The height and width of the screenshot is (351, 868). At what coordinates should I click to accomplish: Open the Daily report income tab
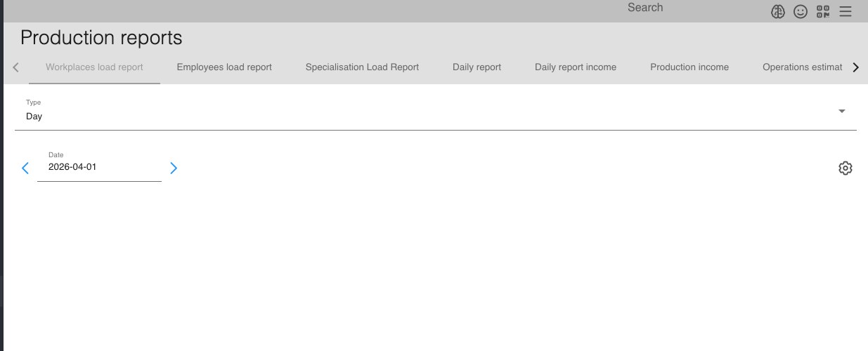click(x=575, y=67)
